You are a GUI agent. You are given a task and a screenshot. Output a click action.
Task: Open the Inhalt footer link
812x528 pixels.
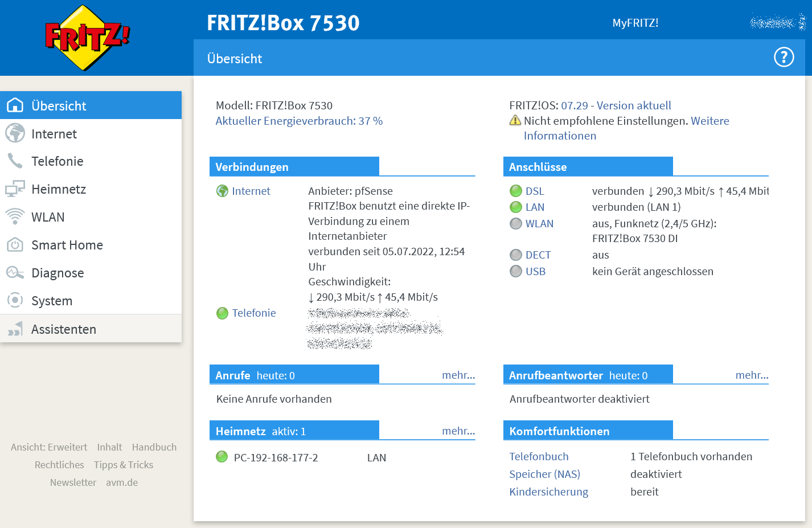point(109,447)
